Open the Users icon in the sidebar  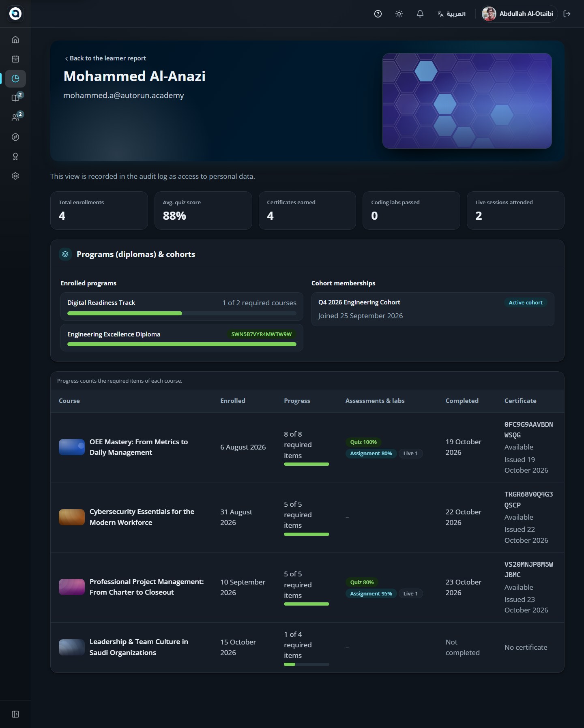point(15,118)
